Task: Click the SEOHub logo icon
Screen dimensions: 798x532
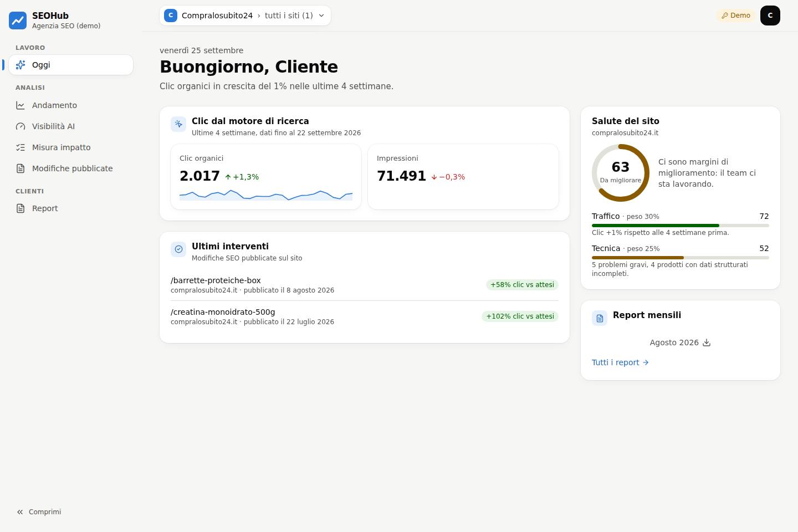Action: coord(18,21)
